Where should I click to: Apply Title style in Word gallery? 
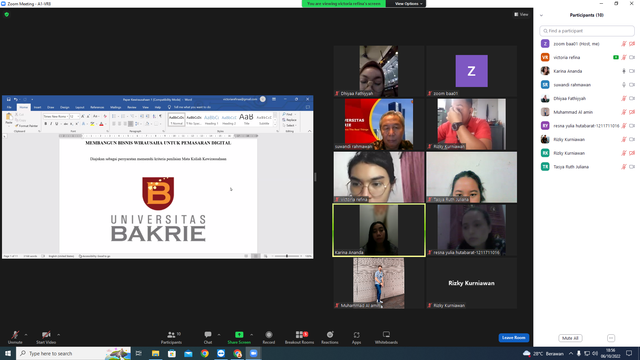[246, 119]
